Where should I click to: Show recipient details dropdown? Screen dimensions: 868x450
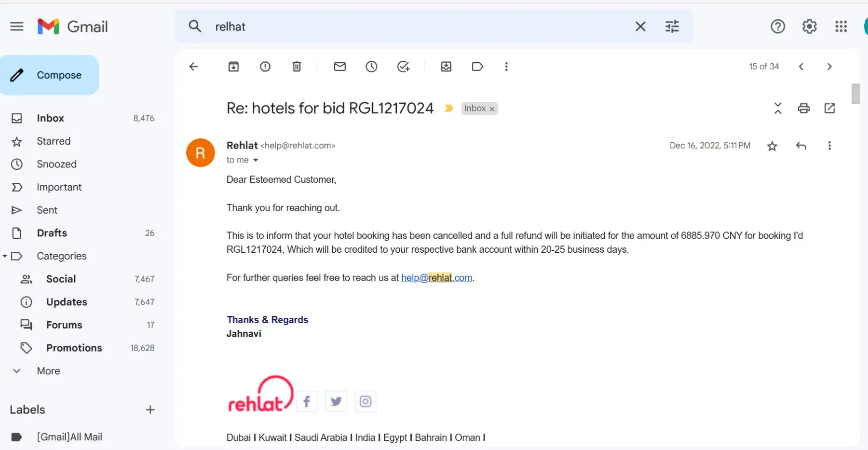click(x=256, y=160)
